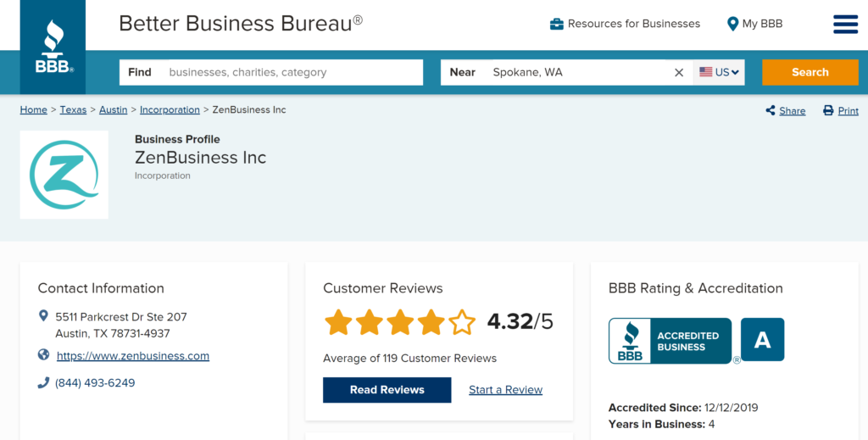The width and height of the screenshot is (868, 440).
Task: Click the Print printer icon
Action: click(x=828, y=110)
